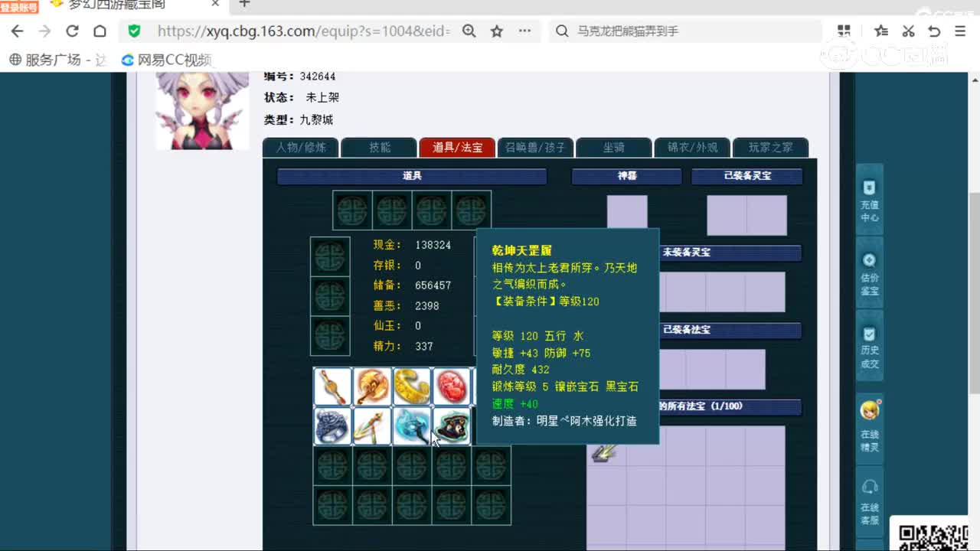Switch to the 技能 tab
980x551 pixels.
[x=379, y=148]
